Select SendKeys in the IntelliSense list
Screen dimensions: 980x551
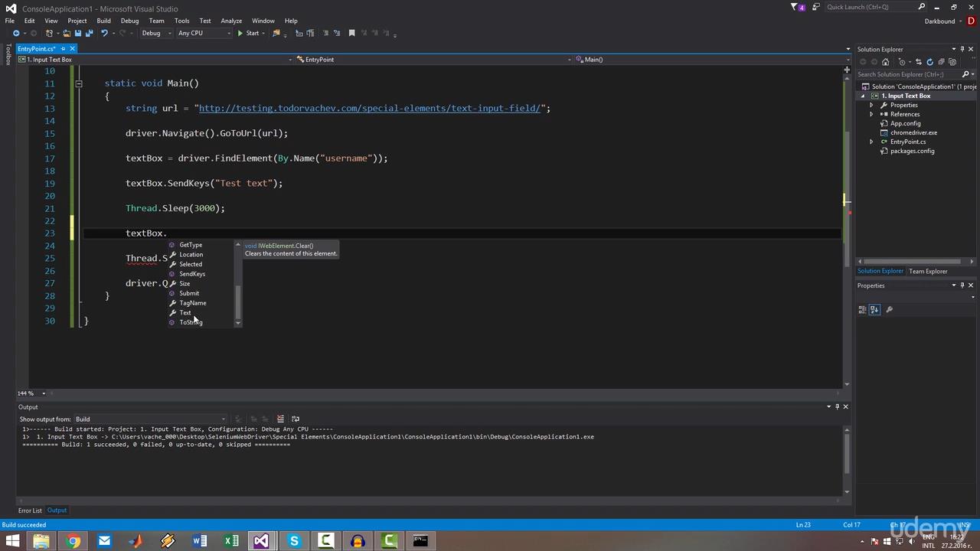coord(191,274)
